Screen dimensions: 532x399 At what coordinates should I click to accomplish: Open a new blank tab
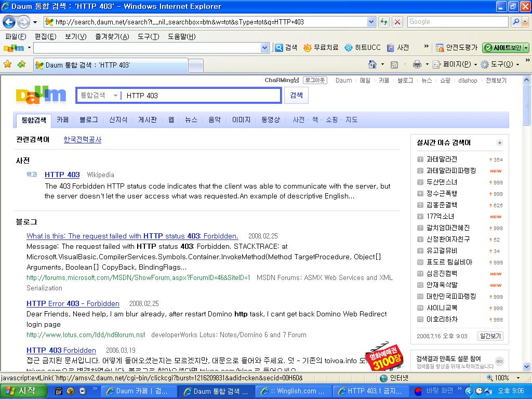click(x=196, y=65)
